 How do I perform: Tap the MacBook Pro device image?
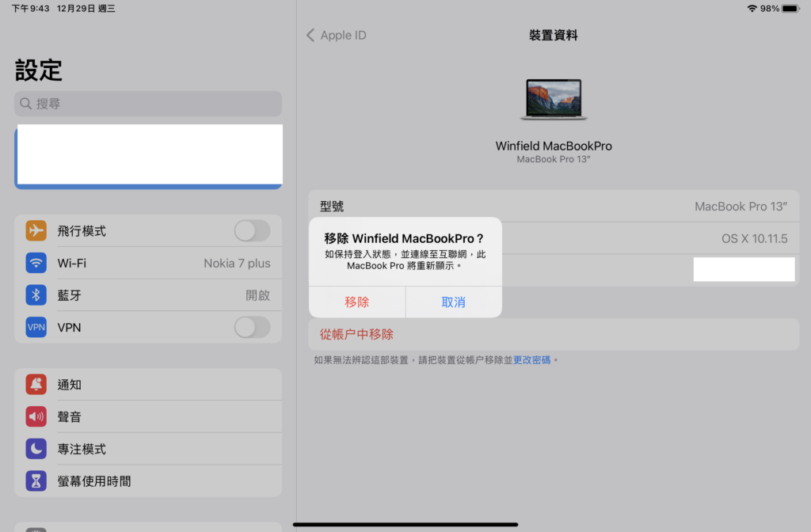[554, 99]
